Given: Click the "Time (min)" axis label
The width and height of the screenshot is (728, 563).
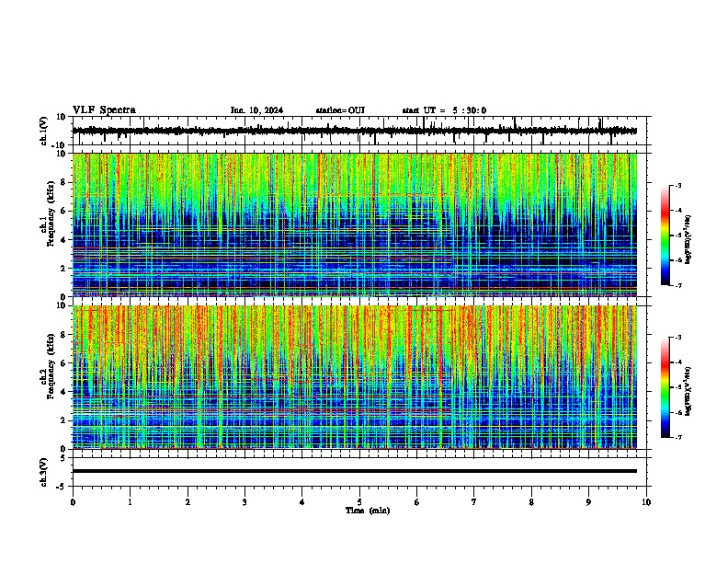Looking at the screenshot, I should [368, 511].
